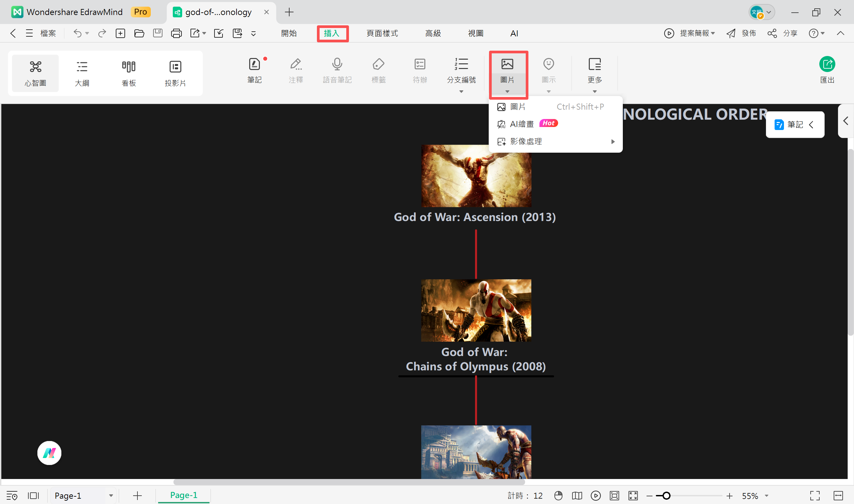This screenshot has height=504, width=854.
Task: Open the print icon in the quick toolbar
Action: [176, 33]
